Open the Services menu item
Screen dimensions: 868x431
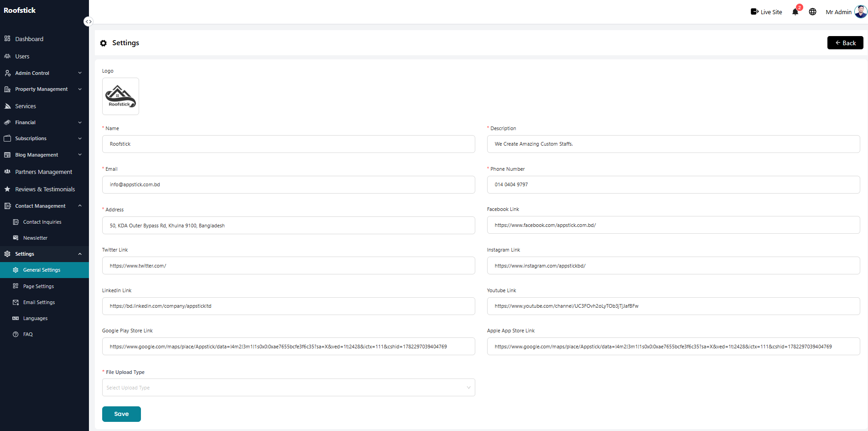click(x=44, y=106)
